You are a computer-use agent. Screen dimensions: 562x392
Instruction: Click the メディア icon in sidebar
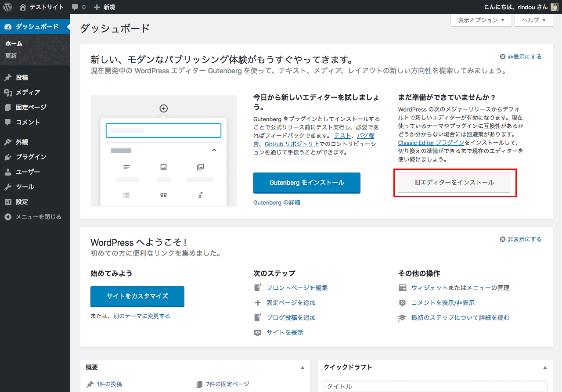8,93
